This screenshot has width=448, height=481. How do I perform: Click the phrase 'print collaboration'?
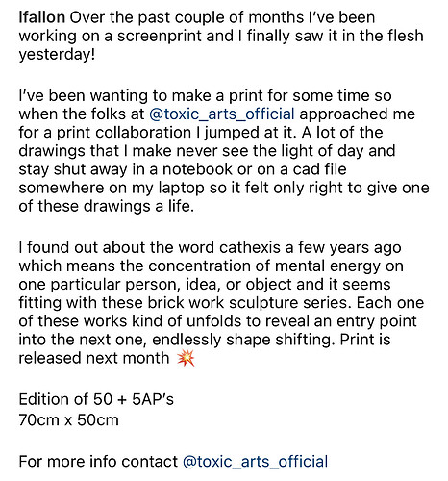124,133
